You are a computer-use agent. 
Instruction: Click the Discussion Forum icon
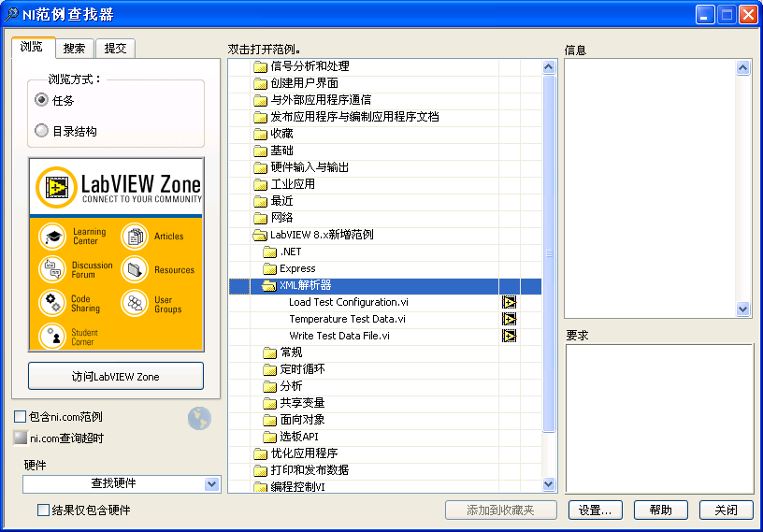[53, 269]
